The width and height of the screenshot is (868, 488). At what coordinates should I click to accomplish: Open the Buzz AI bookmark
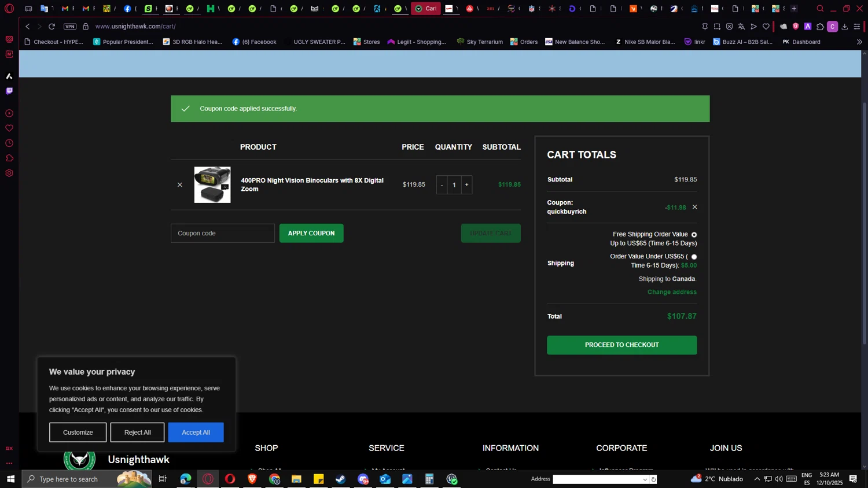coord(742,42)
